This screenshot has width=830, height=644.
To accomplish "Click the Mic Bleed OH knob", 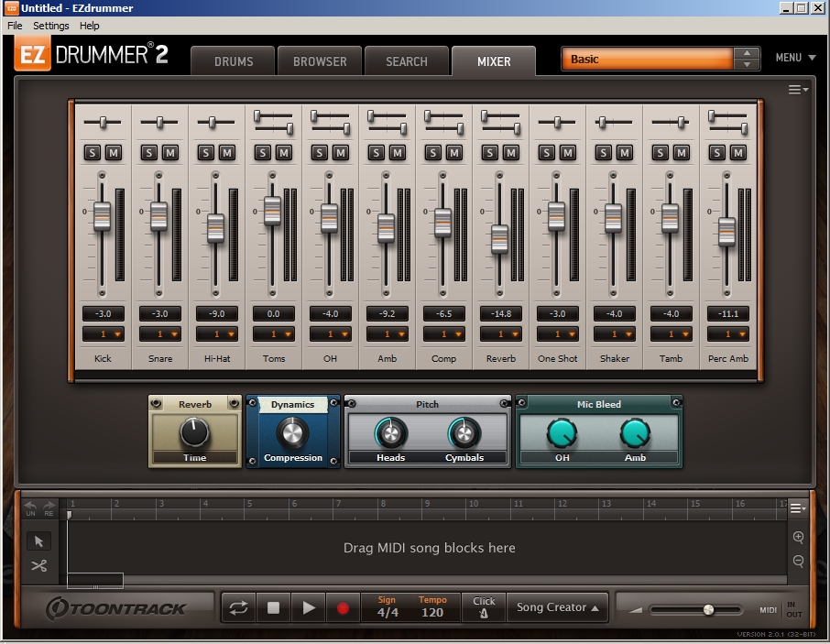I will pyautogui.click(x=562, y=433).
